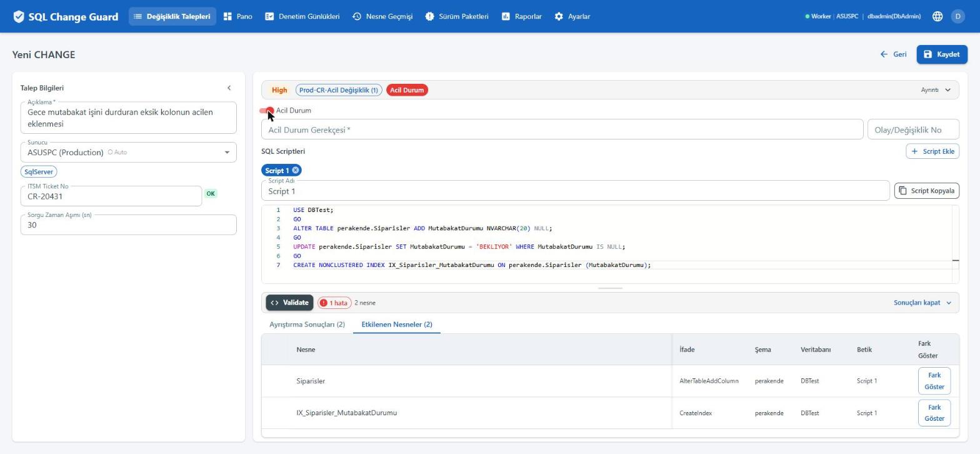Toggle the Acil Durum switch
The height and width of the screenshot is (454, 980).
[x=267, y=111]
